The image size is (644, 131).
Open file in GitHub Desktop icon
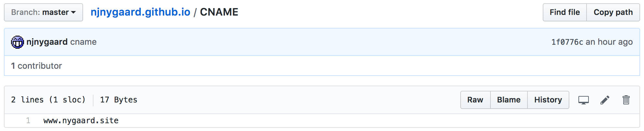tap(583, 100)
